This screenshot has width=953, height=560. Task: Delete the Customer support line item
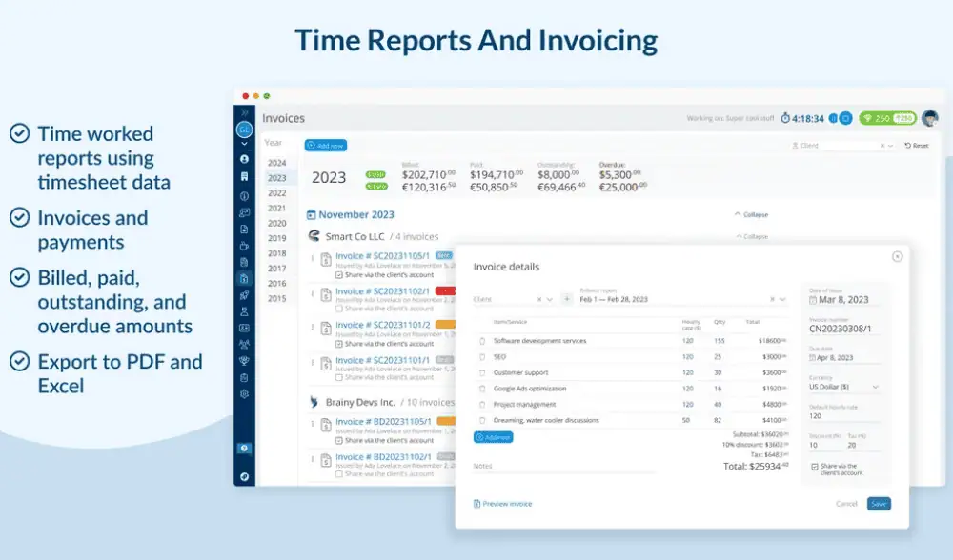coord(481,372)
